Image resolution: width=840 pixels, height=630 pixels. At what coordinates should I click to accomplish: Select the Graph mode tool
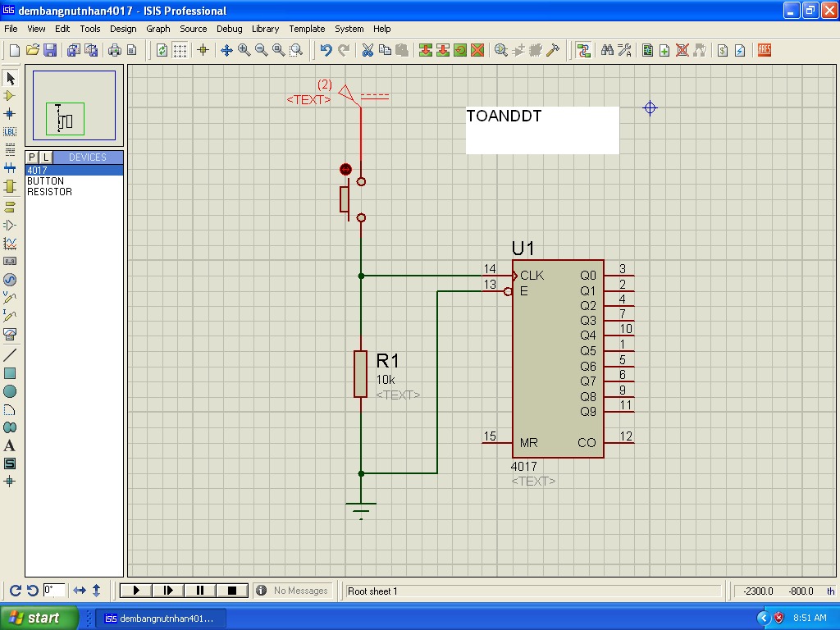10,244
